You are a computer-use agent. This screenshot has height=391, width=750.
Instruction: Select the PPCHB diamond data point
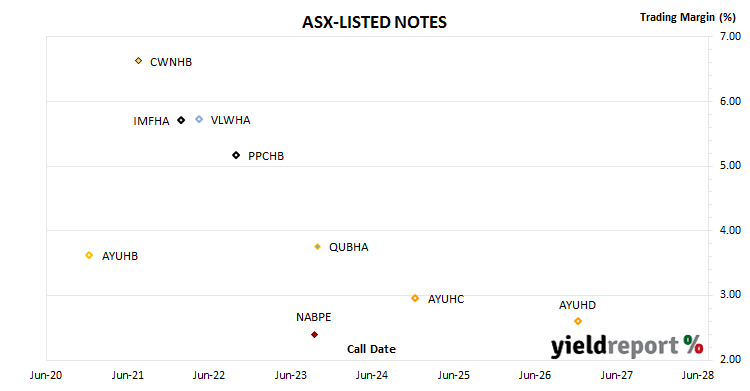click(x=236, y=155)
